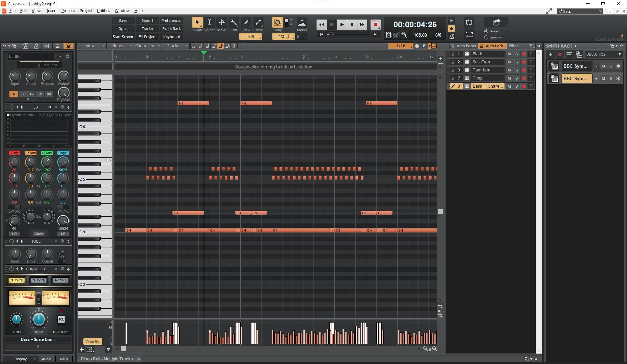Toggle Auto Lock

pyautogui.click(x=492, y=46)
